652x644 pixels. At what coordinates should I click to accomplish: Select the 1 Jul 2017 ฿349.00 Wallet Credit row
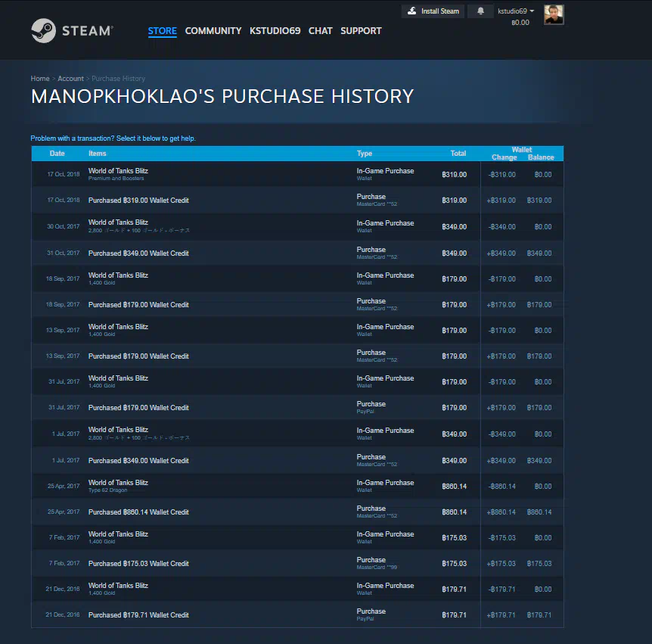297,460
